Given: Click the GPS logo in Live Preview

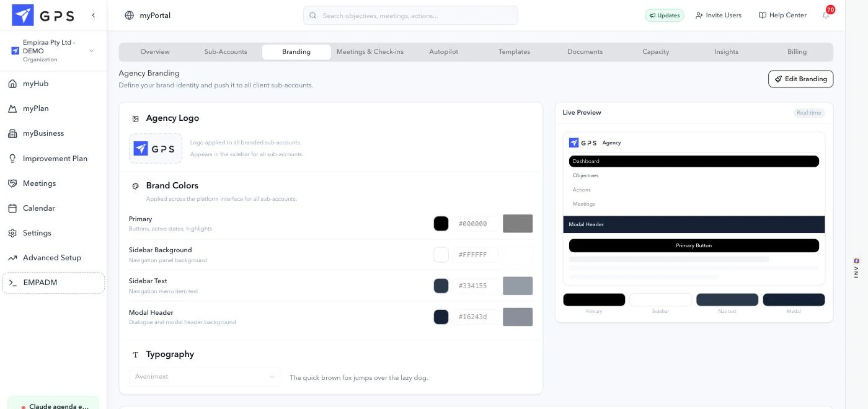Looking at the screenshot, I should tap(583, 143).
